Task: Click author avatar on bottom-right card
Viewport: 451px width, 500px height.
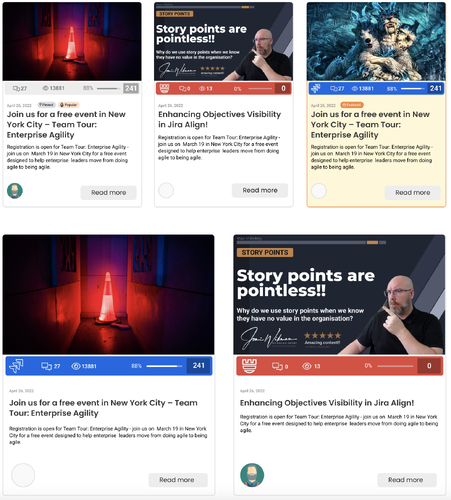Action: [x=252, y=475]
